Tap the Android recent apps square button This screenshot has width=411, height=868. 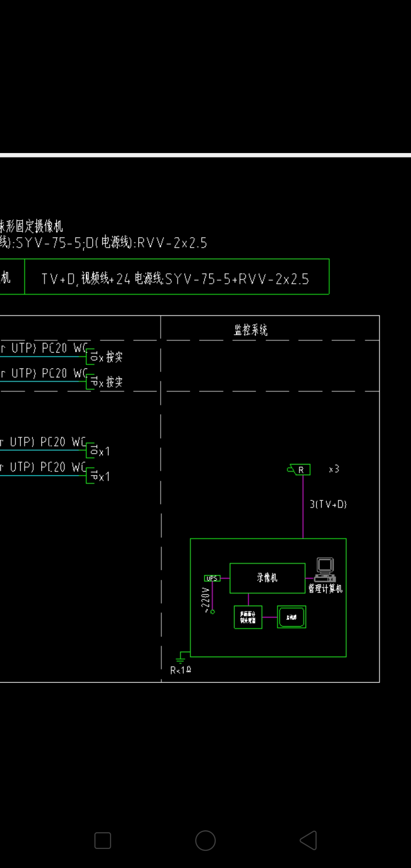pos(103,840)
